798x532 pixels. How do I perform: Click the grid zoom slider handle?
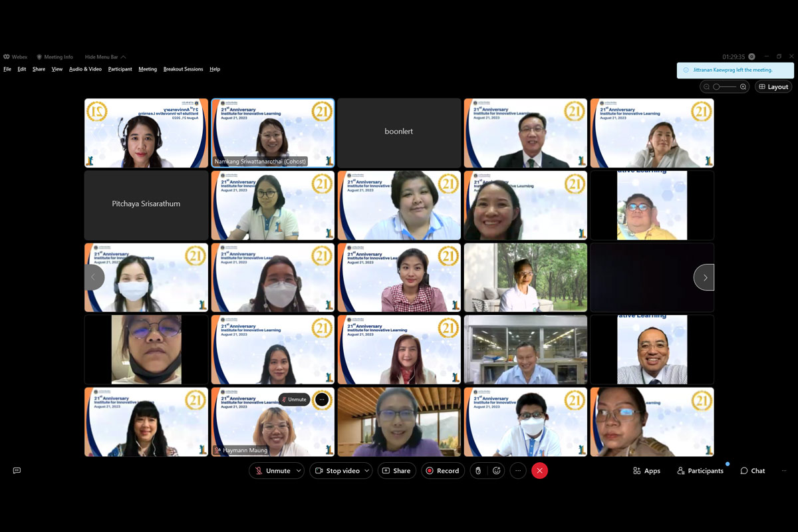pyautogui.click(x=716, y=87)
